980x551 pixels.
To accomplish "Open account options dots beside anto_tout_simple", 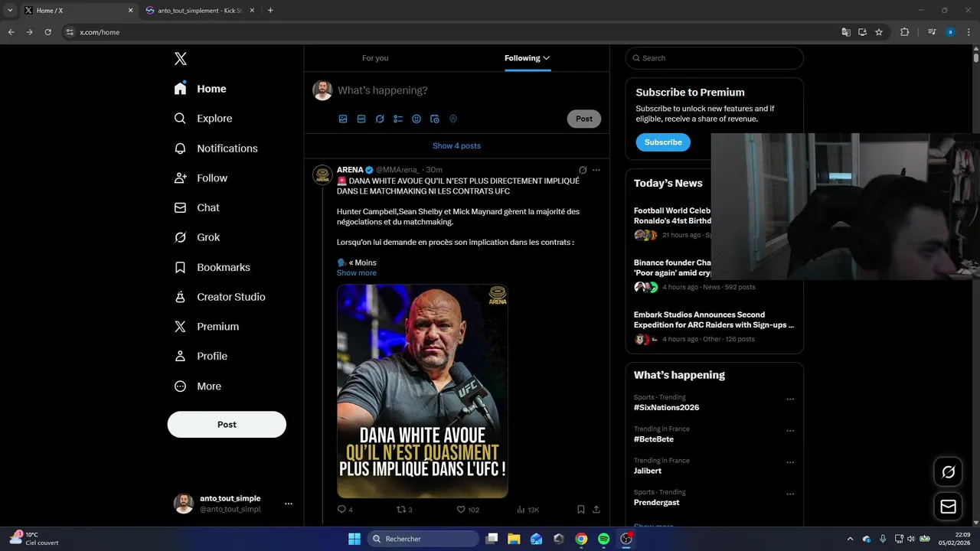I will 289,504.
